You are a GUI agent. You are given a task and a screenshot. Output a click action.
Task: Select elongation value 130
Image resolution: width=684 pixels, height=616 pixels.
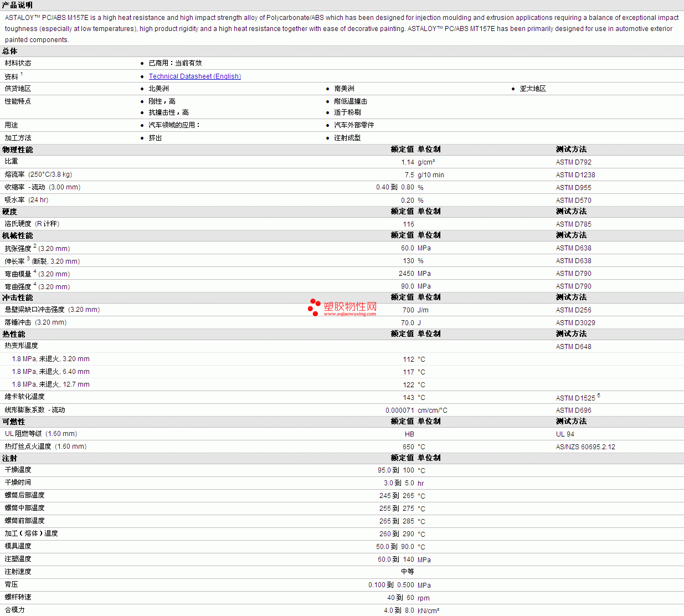point(409,261)
